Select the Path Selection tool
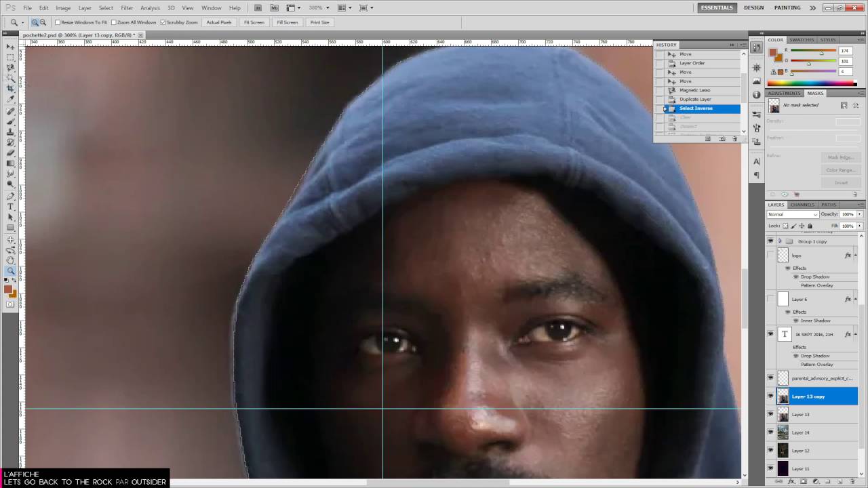This screenshot has width=868, height=488. pyautogui.click(x=10, y=217)
